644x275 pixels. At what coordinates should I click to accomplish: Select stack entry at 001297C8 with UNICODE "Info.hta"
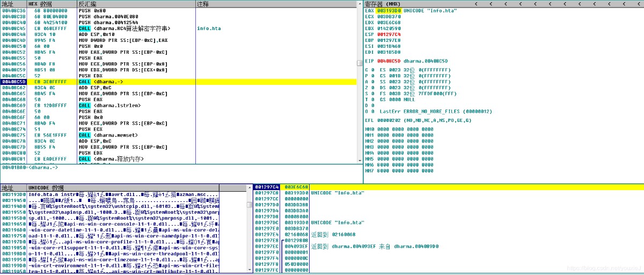(x=448, y=192)
